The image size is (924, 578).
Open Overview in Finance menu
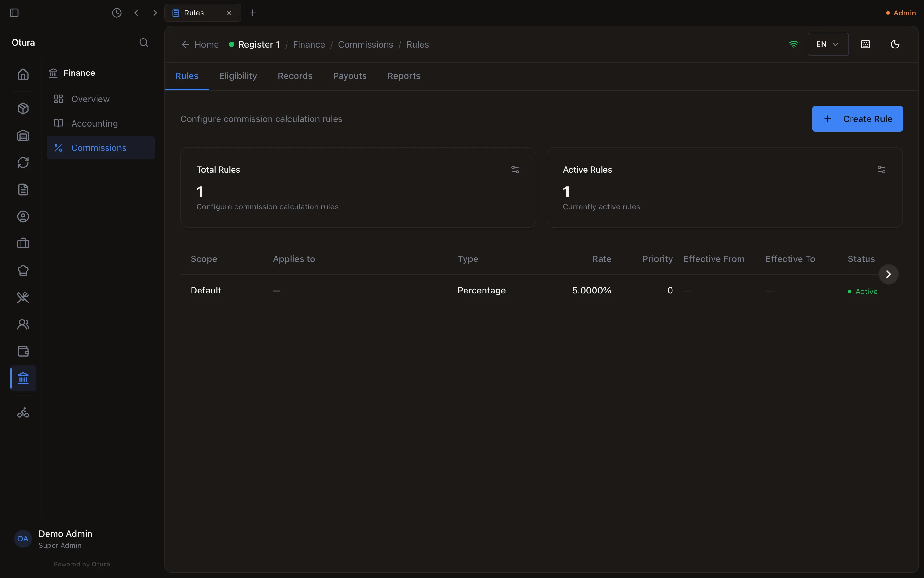click(x=101, y=99)
